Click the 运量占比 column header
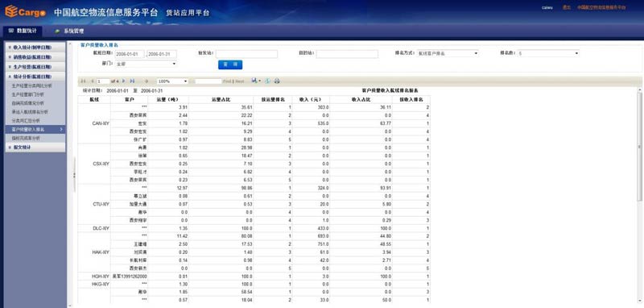This screenshot has width=644, height=308. coord(221,99)
